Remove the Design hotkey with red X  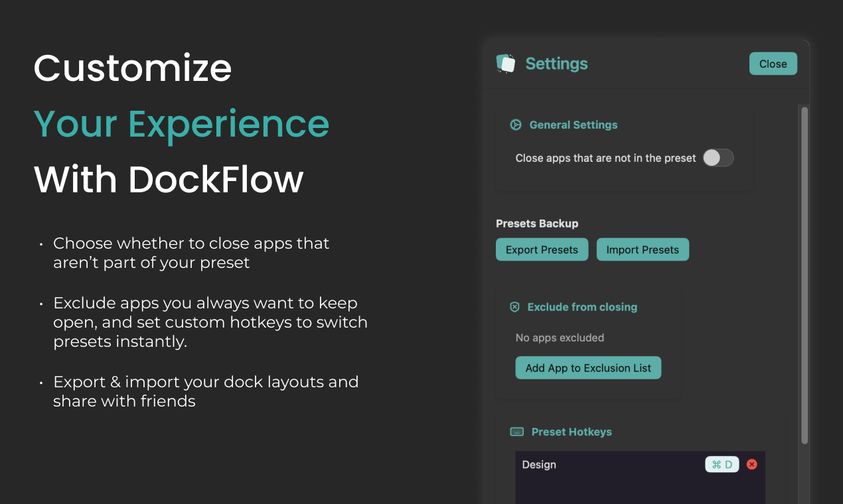[751, 464]
